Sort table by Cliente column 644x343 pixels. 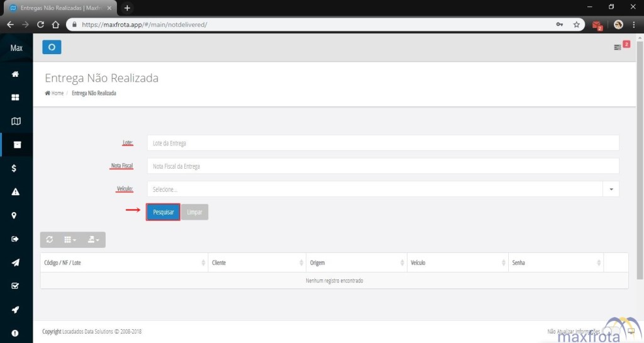[256, 262]
